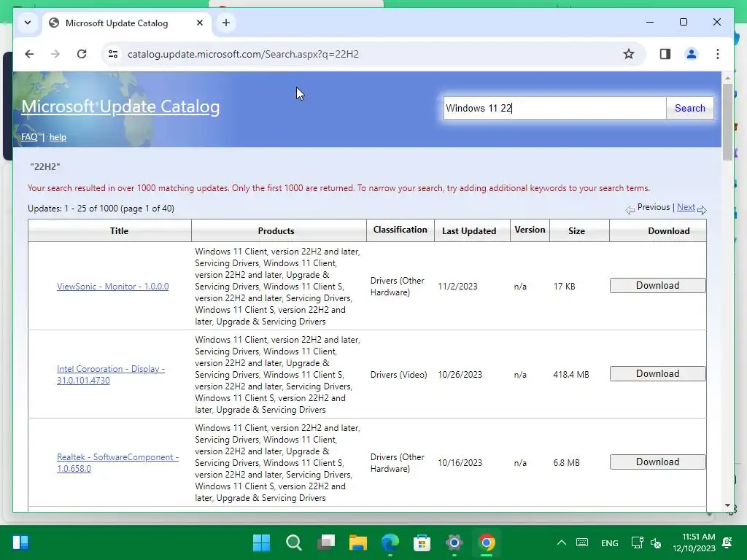Close the Microsoft Update Catalog tab
The width and height of the screenshot is (747, 560).
tap(200, 23)
